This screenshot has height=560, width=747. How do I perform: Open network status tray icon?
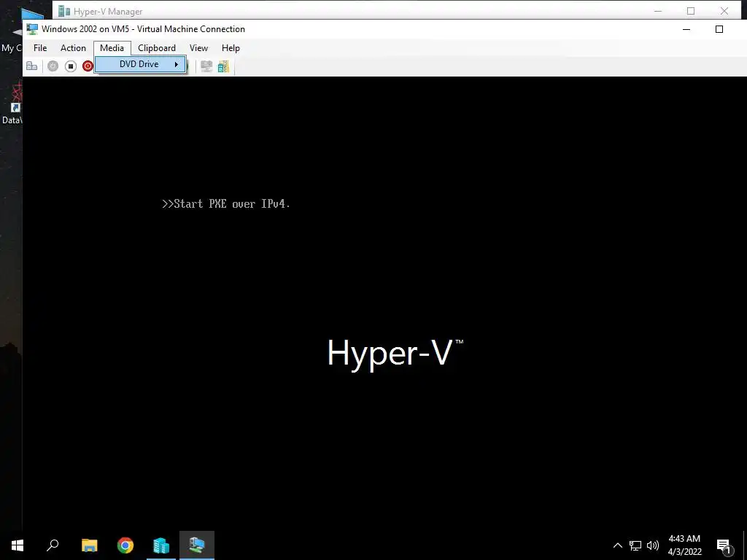click(x=635, y=545)
